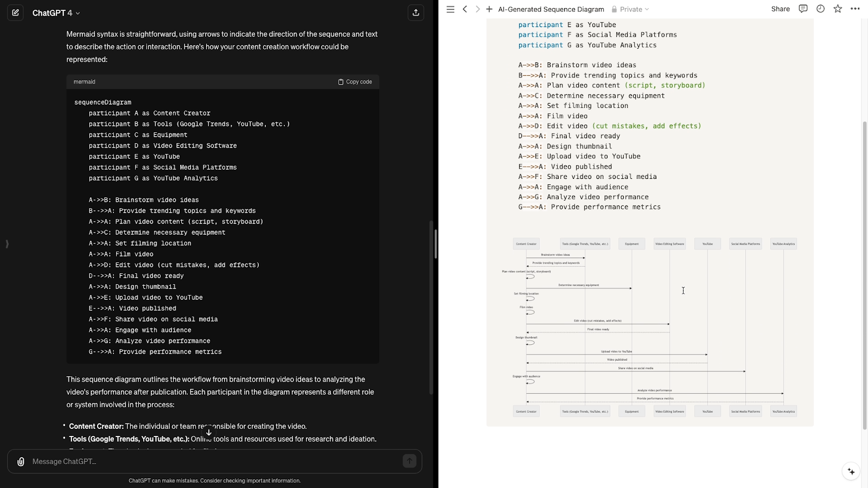868x488 pixels.
Task: Open the Notion sidebar hamburger menu
Action: click(450, 9)
